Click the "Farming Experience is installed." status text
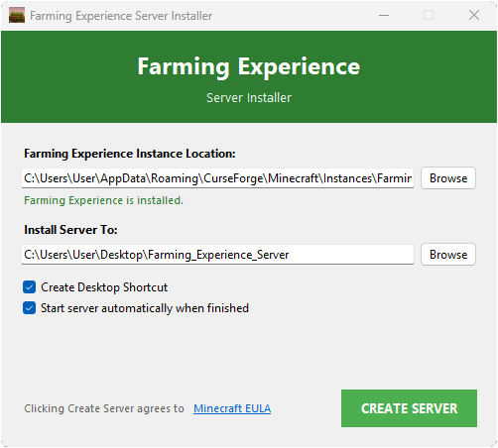Screen dimensions: 498x448 [103, 200]
